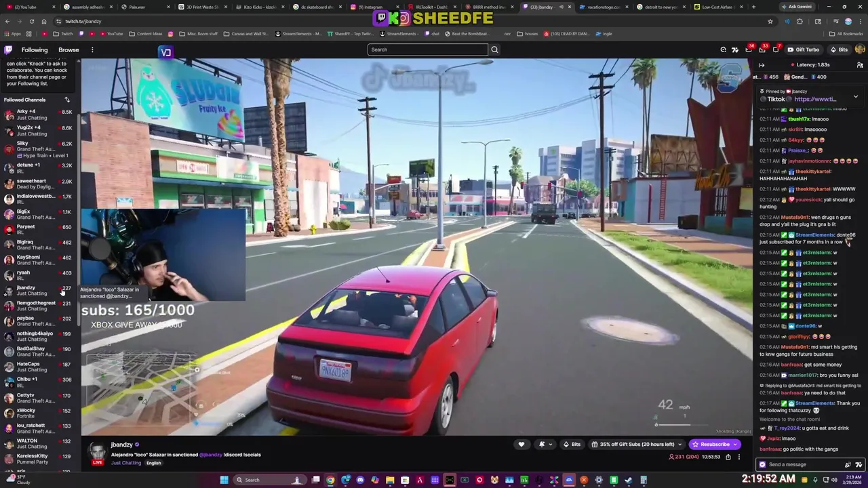Open the three-dot menu beside Browse
The height and width of the screenshot is (488, 868).
pyautogui.click(x=92, y=49)
